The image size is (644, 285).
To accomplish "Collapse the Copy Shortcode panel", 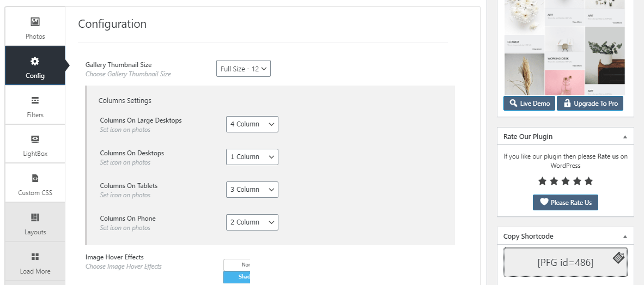I will 625,237.
